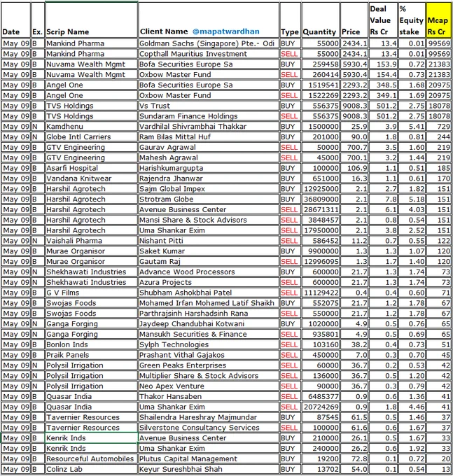Image resolution: width=453 pixels, height=476 pixels.
Task: Click the Vs Trust client cell
Action: click(209, 106)
